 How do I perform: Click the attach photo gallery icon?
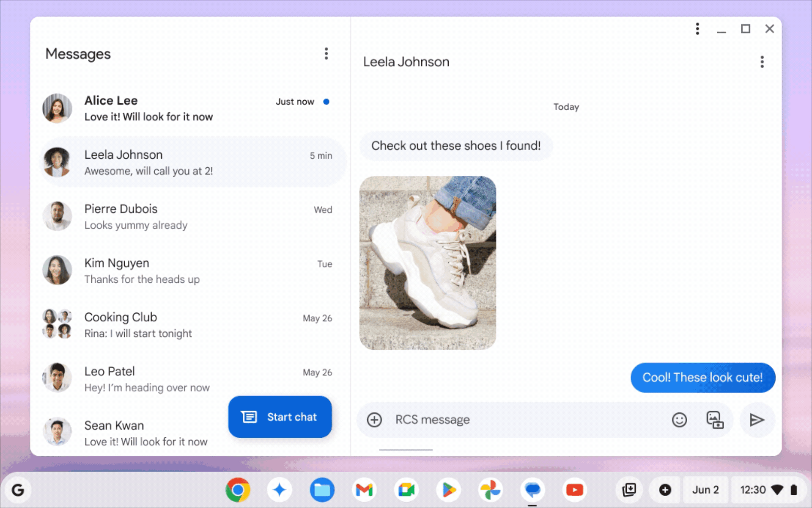pos(714,420)
